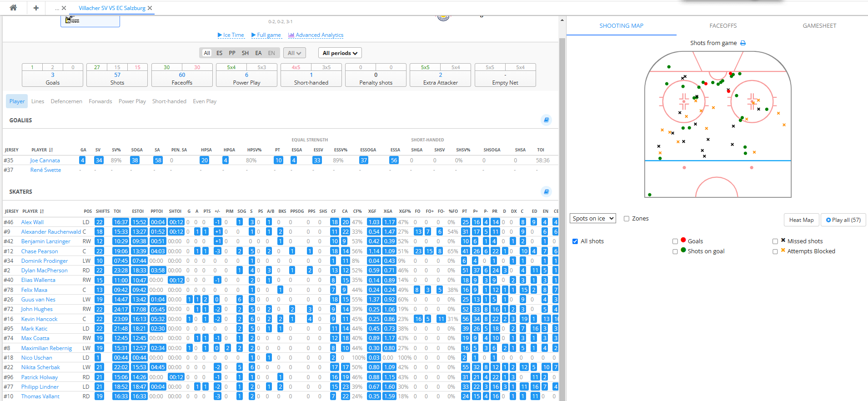Screen dimensions: 868x401
Task: Click the Heat Map button
Action: click(x=801, y=220)
